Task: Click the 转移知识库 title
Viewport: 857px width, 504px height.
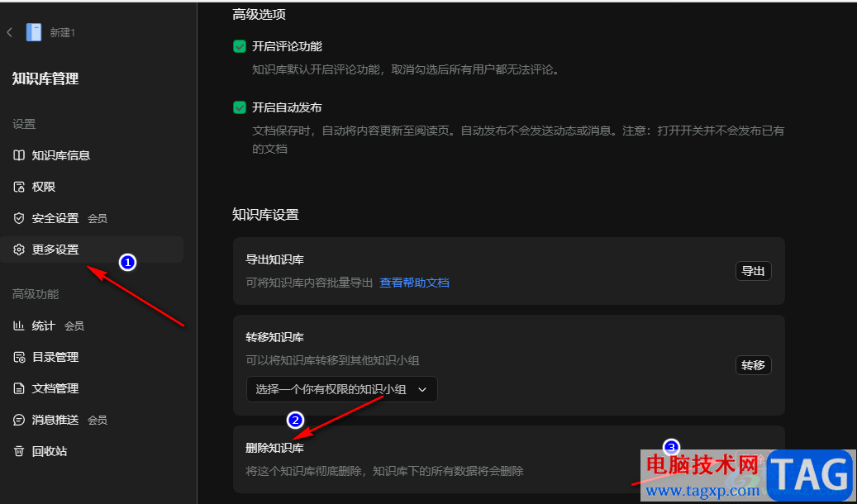Action: [275, 337]
